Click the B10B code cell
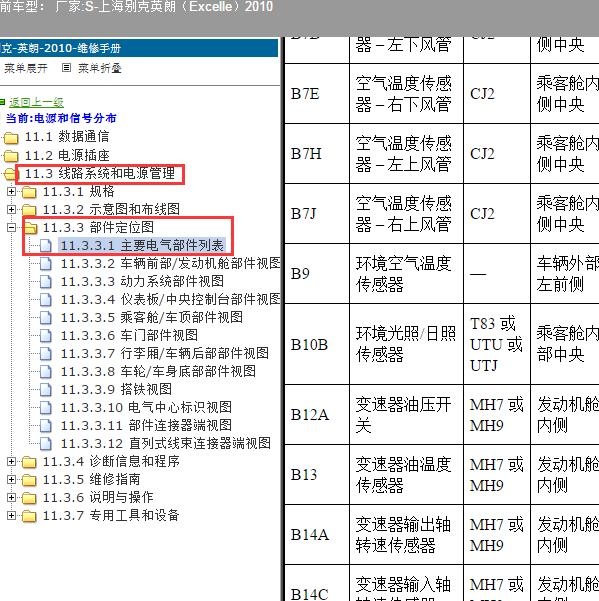The width and height of the screenshot is (599, 601). (x=317, y=344)
